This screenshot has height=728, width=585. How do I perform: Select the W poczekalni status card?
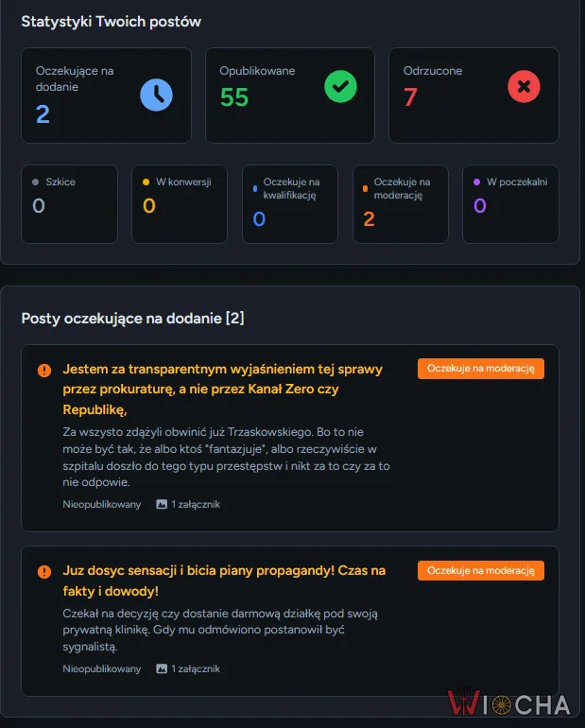pos(510,204)
